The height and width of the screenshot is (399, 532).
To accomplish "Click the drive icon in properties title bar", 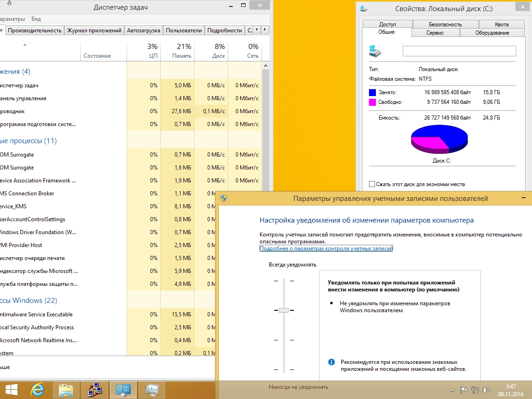I will 364,9.
